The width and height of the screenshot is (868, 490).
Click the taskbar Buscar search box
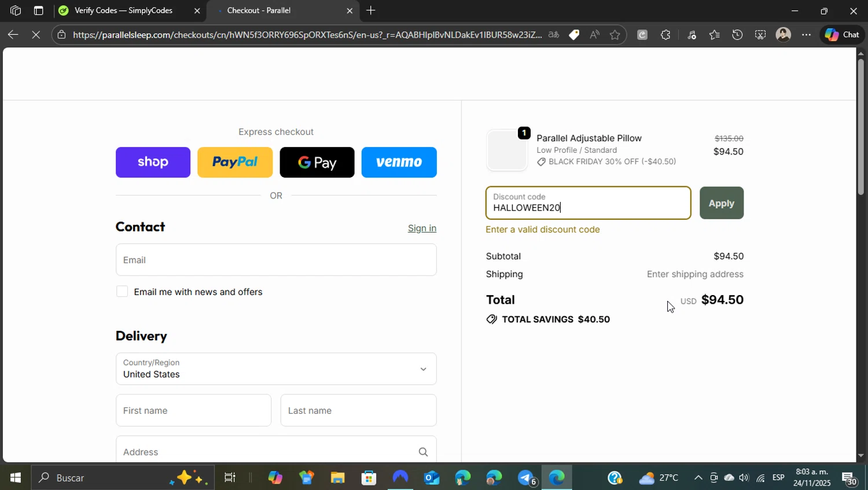pos(123,478)
